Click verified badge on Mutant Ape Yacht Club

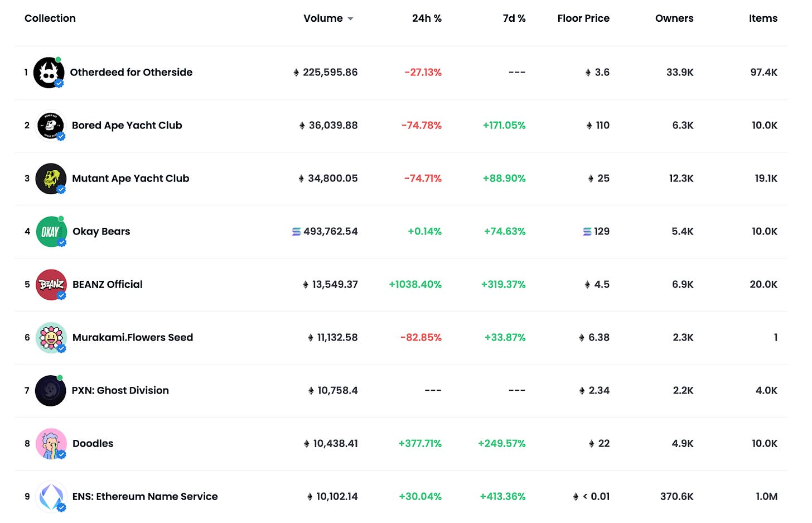point(61,190)
